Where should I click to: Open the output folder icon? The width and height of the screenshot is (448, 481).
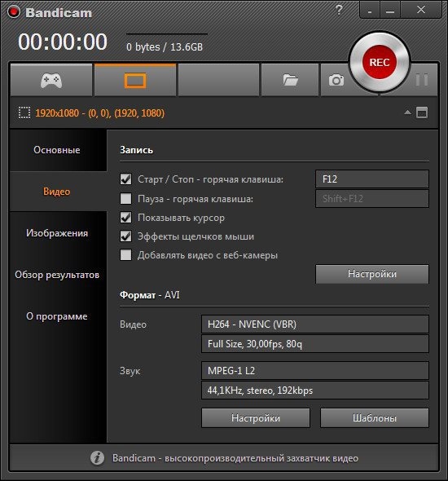[290, 81]
